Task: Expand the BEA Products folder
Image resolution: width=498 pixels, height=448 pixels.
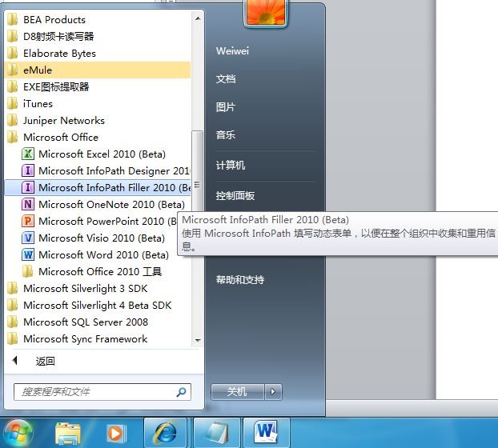Action: 98,20
